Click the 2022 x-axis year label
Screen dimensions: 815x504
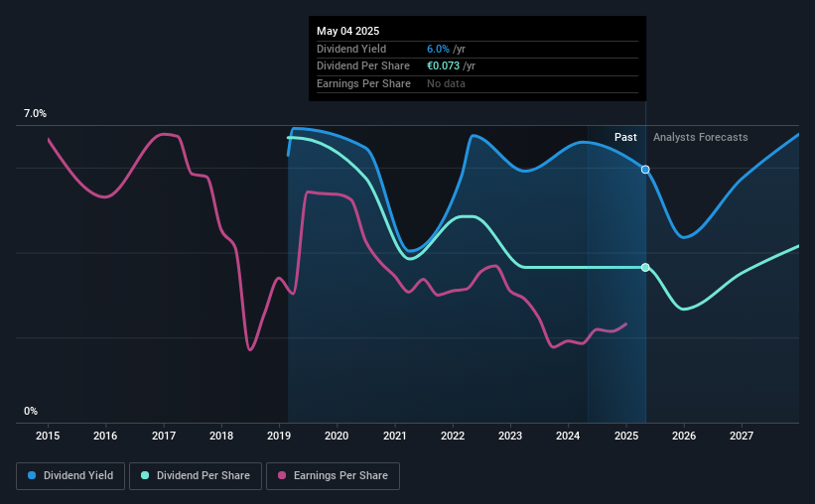click(x=453, y=436)
